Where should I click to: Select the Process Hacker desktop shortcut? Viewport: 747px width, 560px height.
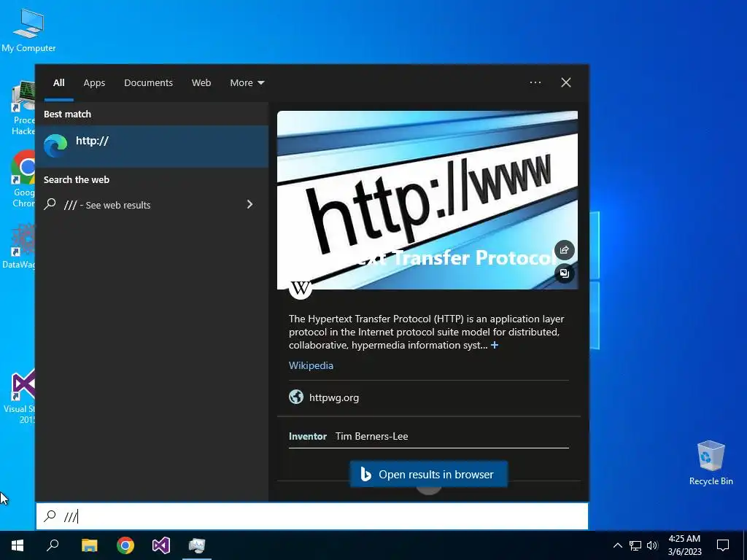click(23, 109)
